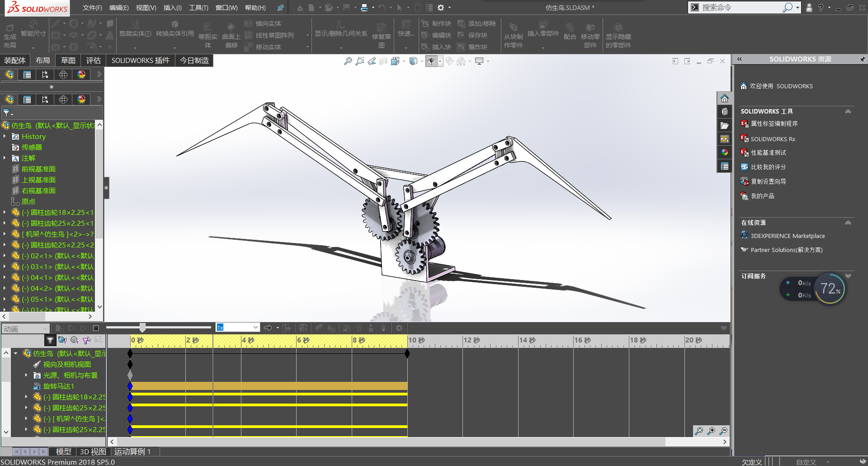Open Partner Solutions link
Image resolution: width=868 pixels, height=466 pixels.
(x=786, y=250)
